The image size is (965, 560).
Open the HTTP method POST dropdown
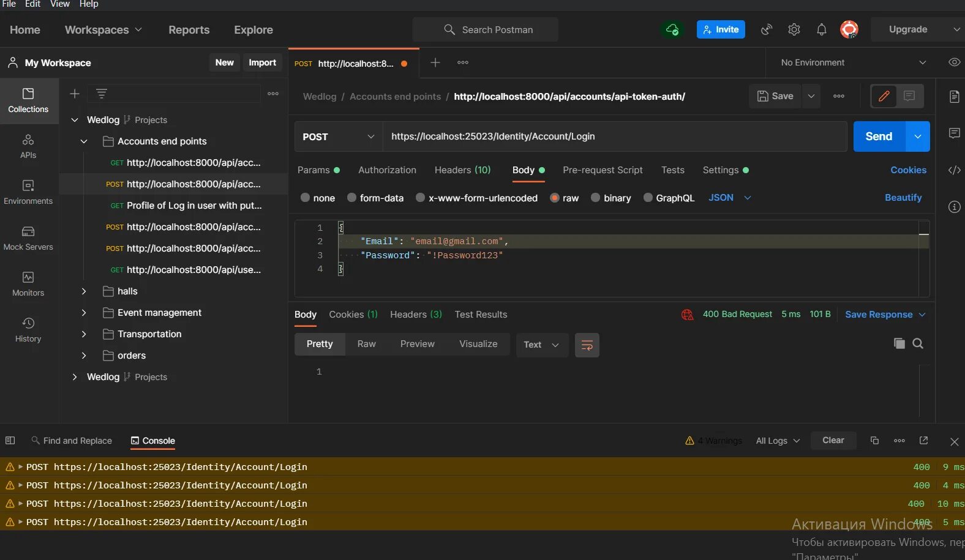pyautogui.click(x=339, y=136)
